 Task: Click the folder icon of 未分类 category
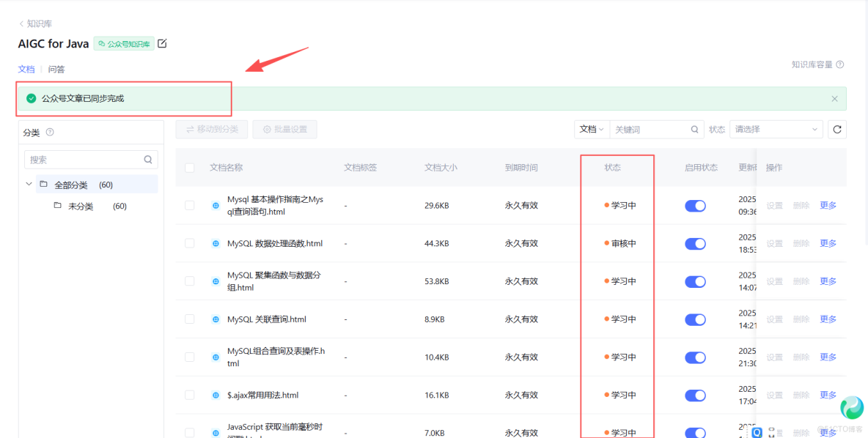click(58, 206)
